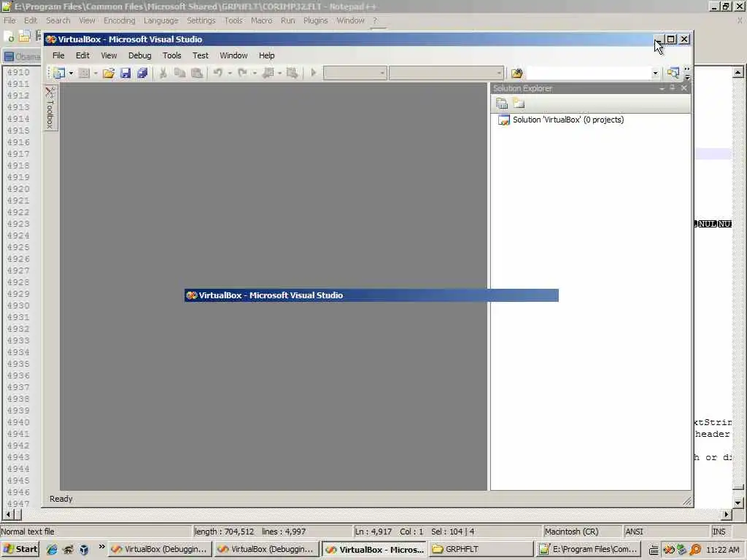Open the Test menu
Screen dimensions: 747x560
[x=200, y=55]
